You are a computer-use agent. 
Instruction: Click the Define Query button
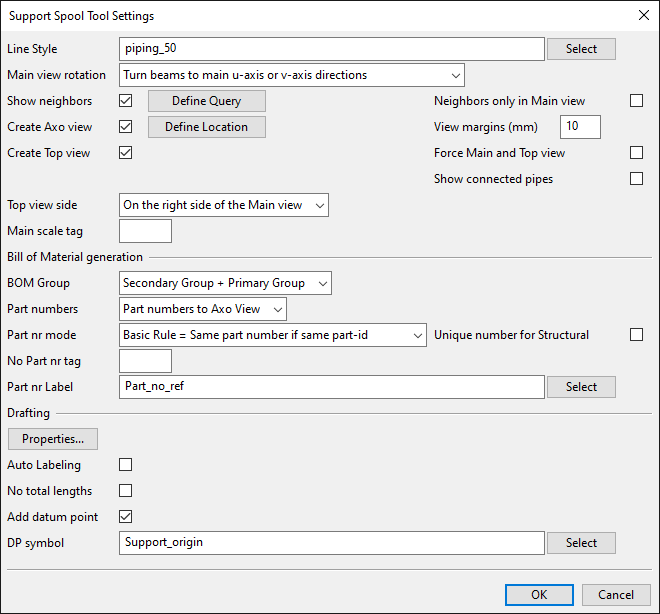tap(207, 101)
